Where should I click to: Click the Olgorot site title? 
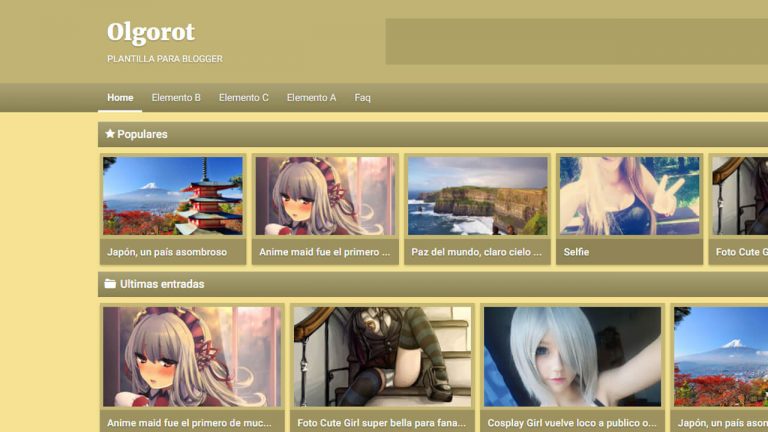151,33
